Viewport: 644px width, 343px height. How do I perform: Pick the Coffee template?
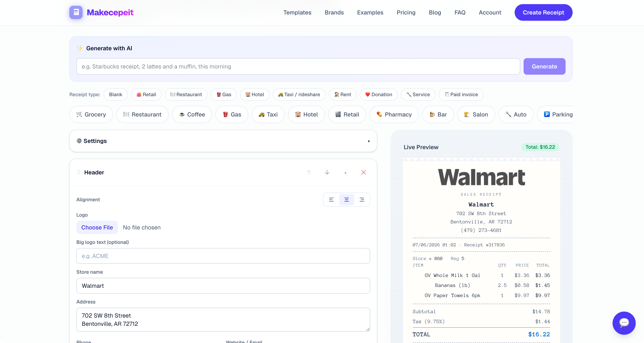192,114
